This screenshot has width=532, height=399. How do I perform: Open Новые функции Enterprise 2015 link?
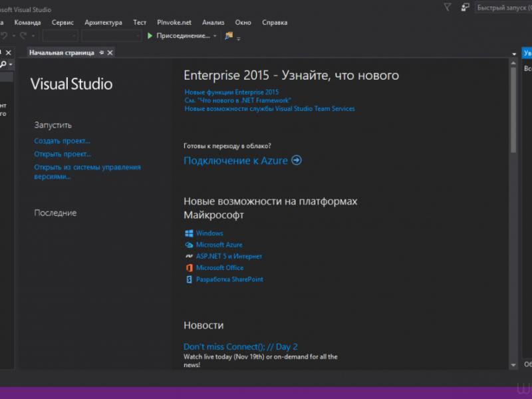(231, 92)
